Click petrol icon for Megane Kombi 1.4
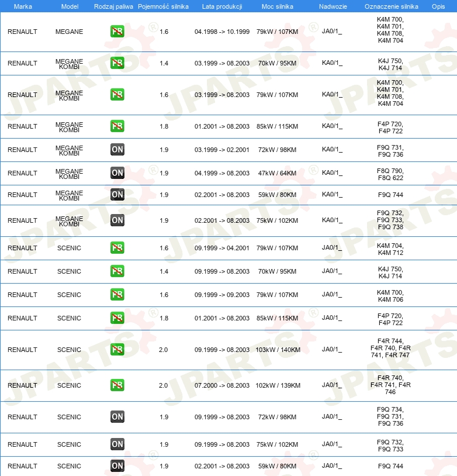The image size is (457, 476). click(117, 63)
